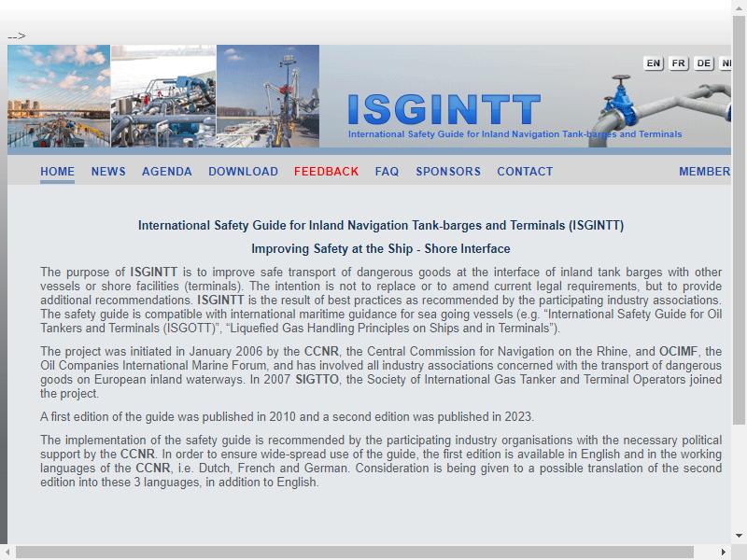Click the bold 'OCIMF' text
Viewport: 747px width, 560px height.
[678, 352]
